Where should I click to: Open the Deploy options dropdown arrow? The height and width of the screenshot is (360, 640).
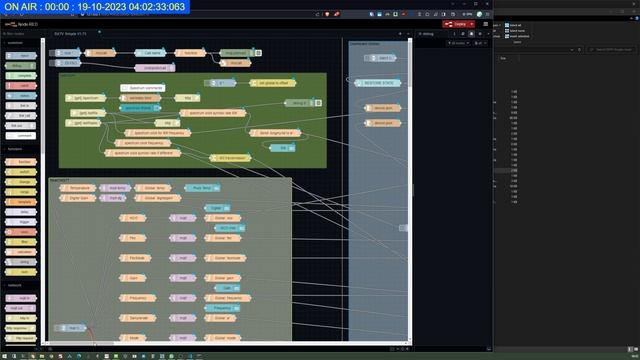tap(472, 24)
